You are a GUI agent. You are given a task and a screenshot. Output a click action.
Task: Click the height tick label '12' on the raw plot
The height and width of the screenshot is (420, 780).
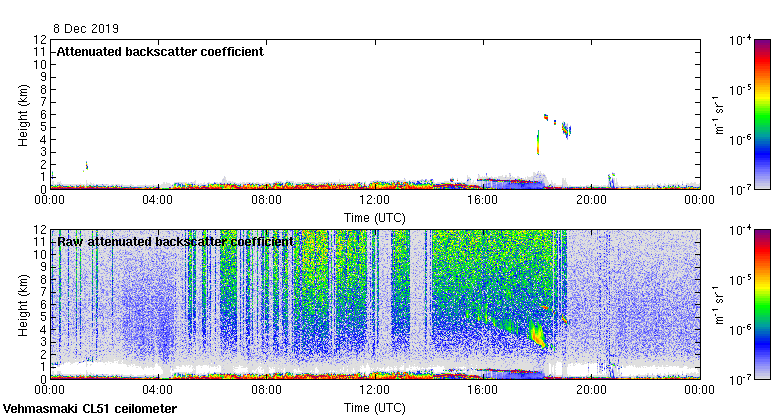[41, 230]
